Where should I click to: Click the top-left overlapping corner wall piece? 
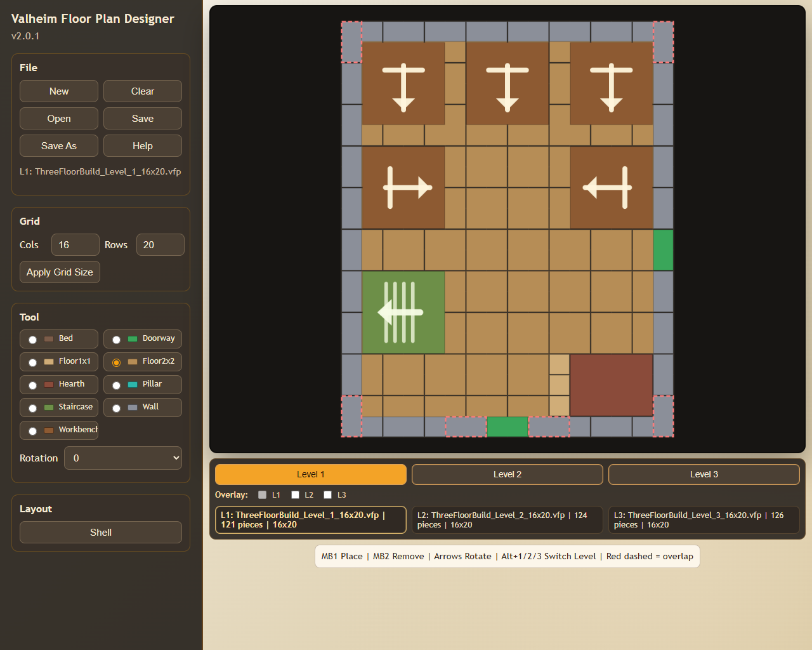352,42
